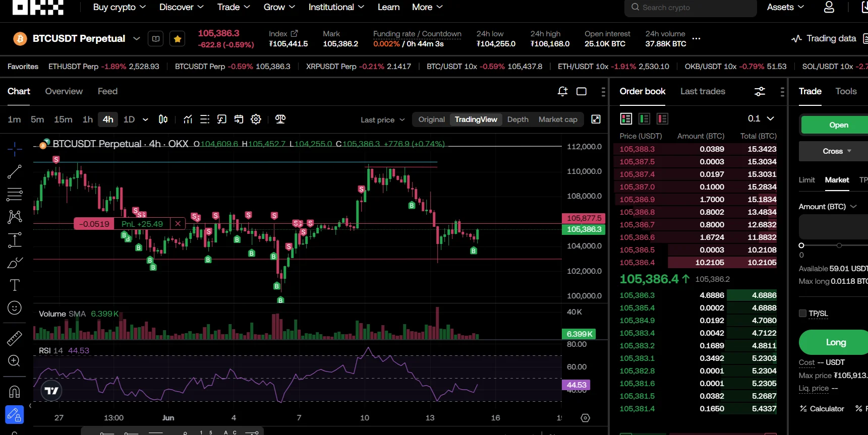This screenshot has height=435, width=868.
Task: Show bids-only order book view
Action: click(x=644, y=118)
